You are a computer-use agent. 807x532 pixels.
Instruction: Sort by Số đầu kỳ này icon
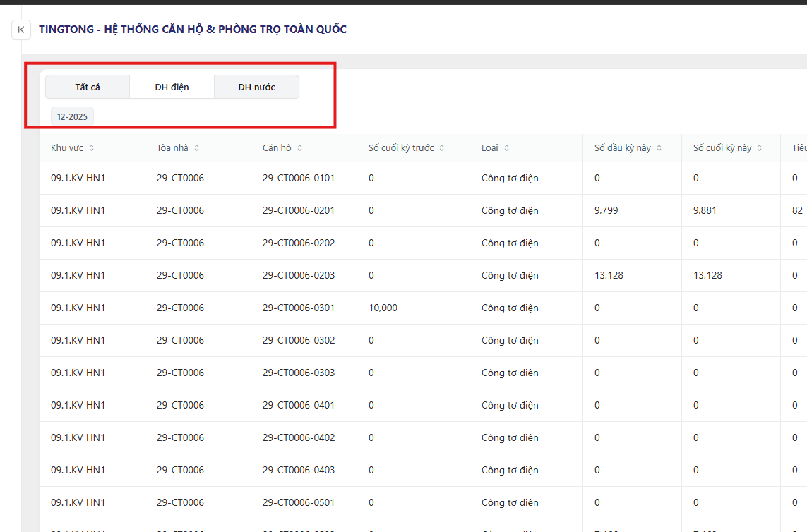[659, 148]
